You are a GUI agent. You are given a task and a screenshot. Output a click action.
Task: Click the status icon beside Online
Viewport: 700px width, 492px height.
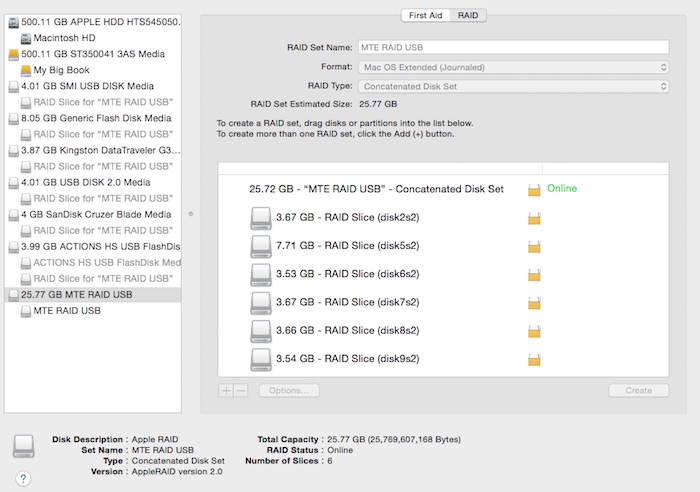(x=534, y=189)
